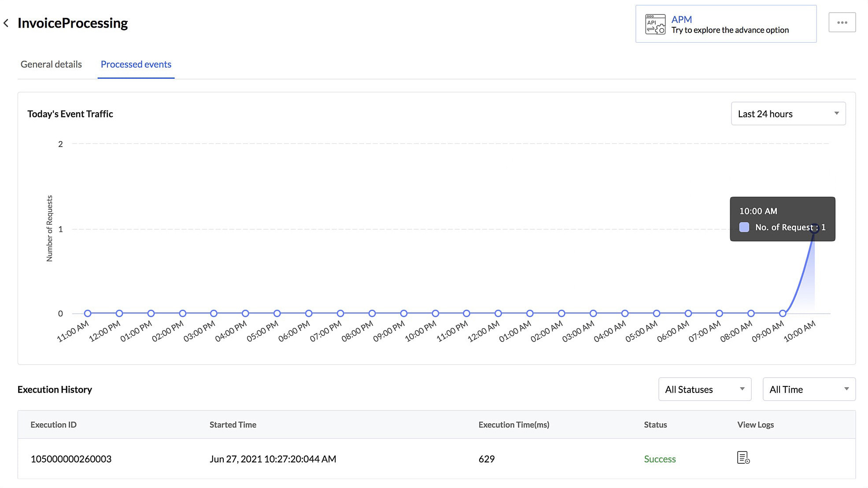This screenshot has height=488, width=868.
Task: Click the Last 24 hours dropdown arrow
Action: coord(836,114)
